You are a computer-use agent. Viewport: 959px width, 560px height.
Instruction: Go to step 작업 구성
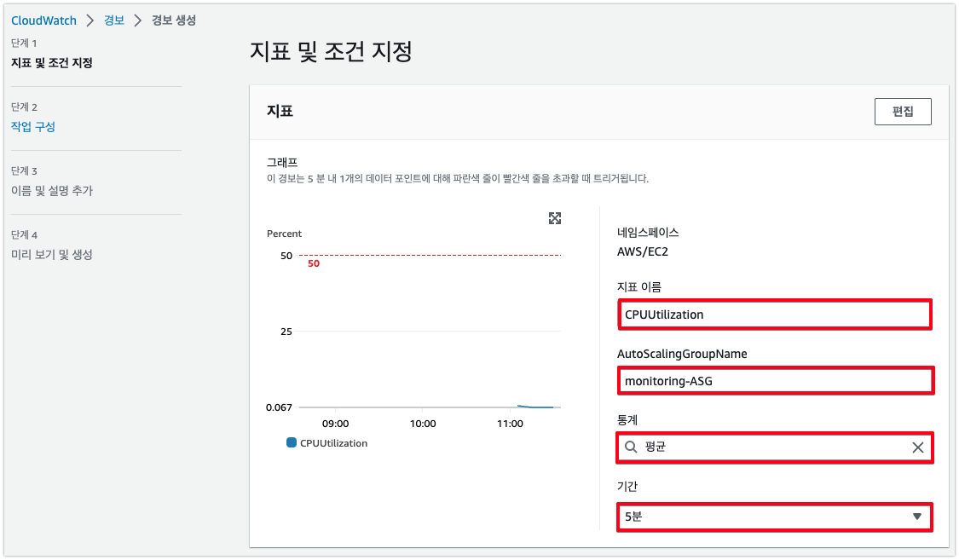click(33, 126)
